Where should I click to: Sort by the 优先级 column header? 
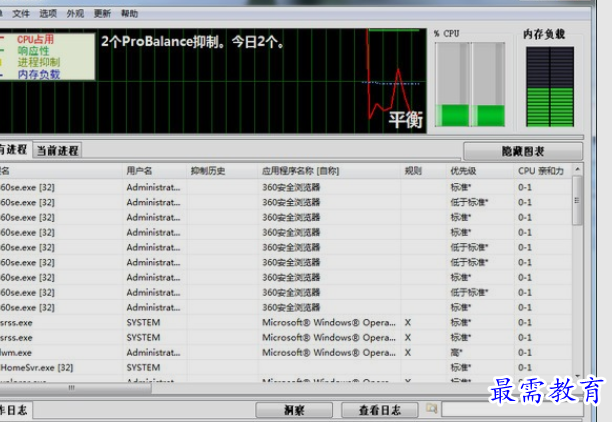point(480,171)
